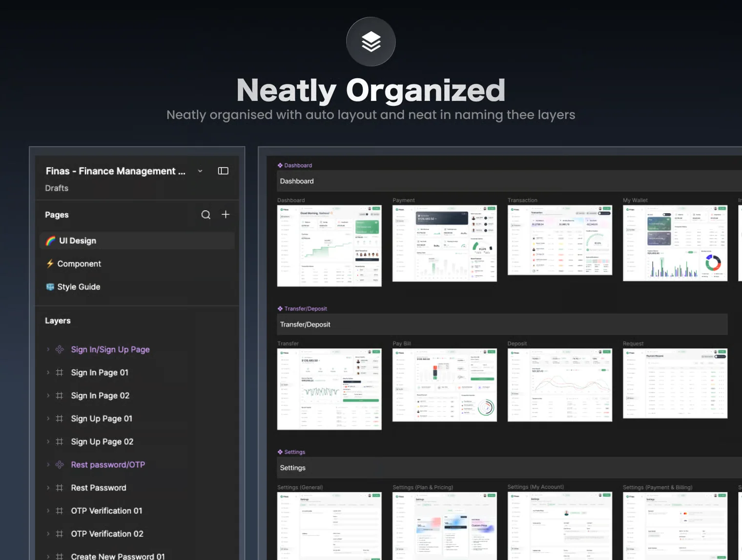Image resolution: width=742 pixels, height=560 pixels.
Task: Expand the OTP Verification 01 frame
Action: [48, 511]
